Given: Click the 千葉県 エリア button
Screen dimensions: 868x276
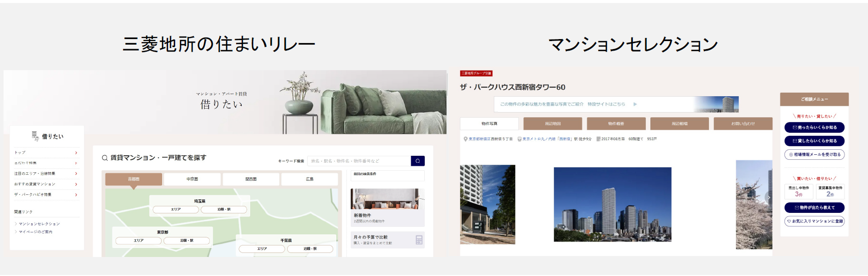Looking at the screenshot, I should 262,249.
